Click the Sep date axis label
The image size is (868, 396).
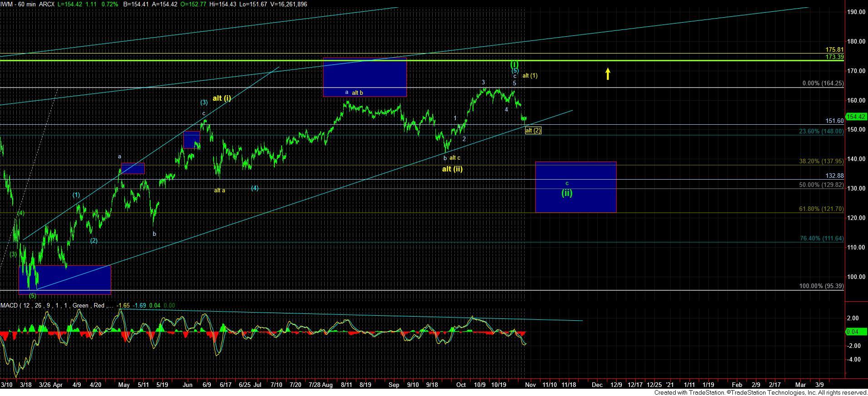(394, 385)
